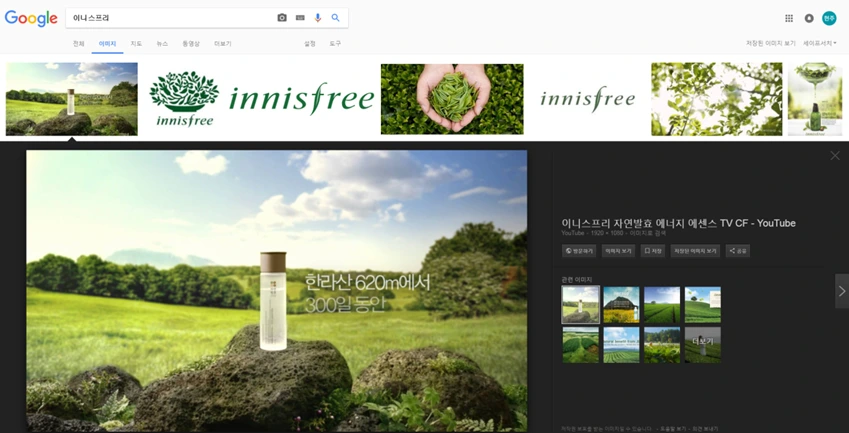The image size is (849, 433).
Task: Click the Google logo
Action: coord(31,18)
